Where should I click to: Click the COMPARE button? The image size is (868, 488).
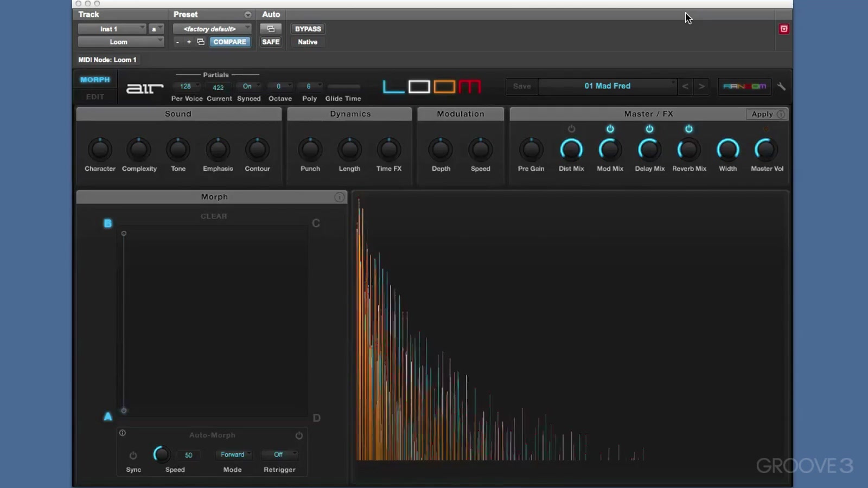pyautogui.click(x=229, y=41)
